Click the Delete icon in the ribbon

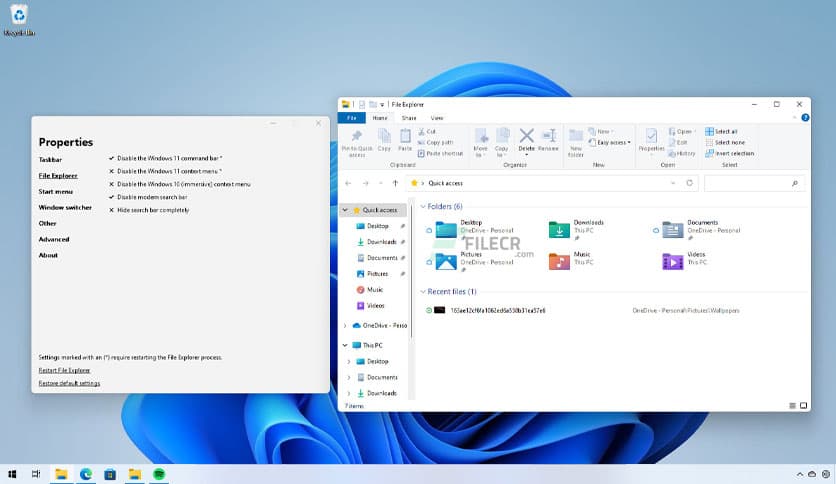pos(526,137)
